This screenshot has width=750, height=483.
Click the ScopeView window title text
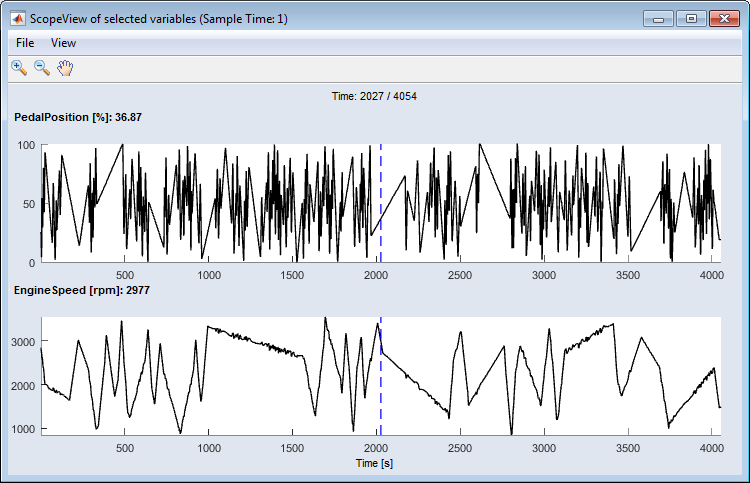[x=161, y=18]
